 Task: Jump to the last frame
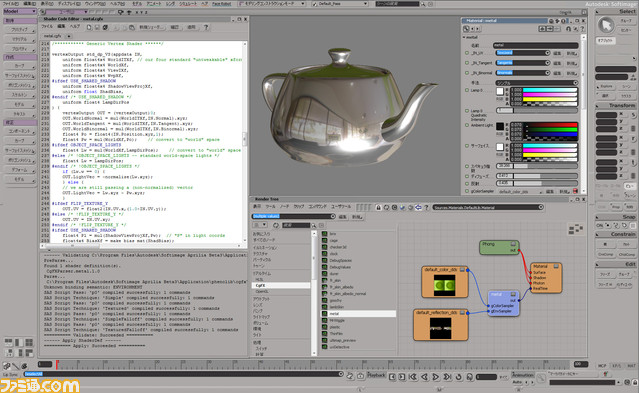tap(447, 377)
